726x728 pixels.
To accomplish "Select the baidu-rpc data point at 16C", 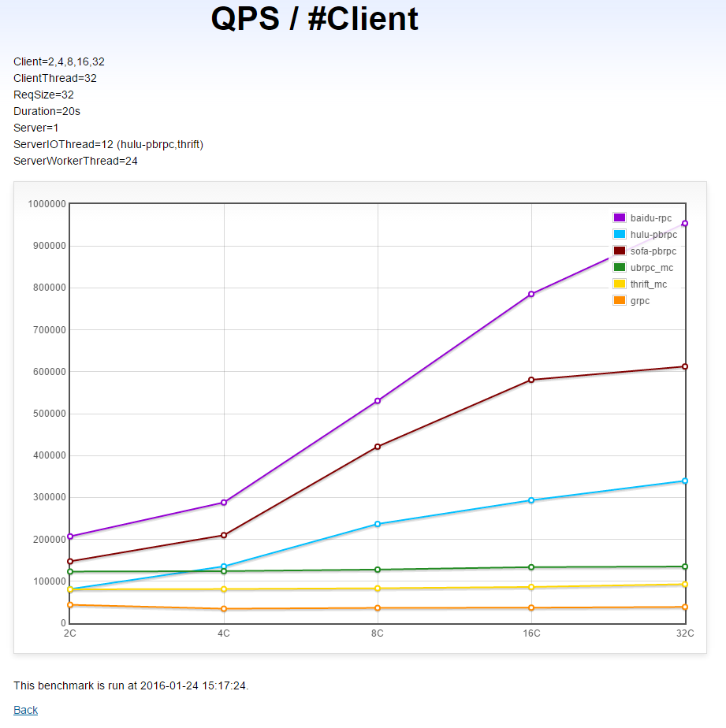I will point(531,294).
